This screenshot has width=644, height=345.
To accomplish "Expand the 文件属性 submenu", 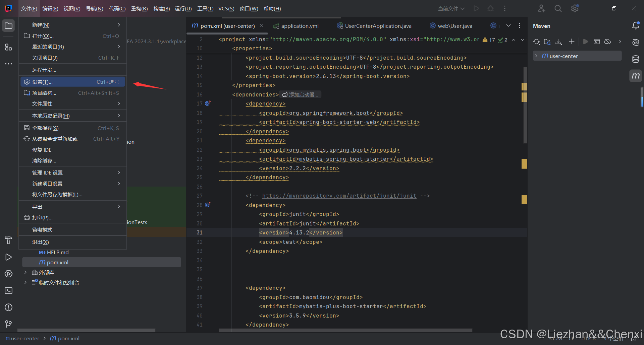I will (73, 104).
